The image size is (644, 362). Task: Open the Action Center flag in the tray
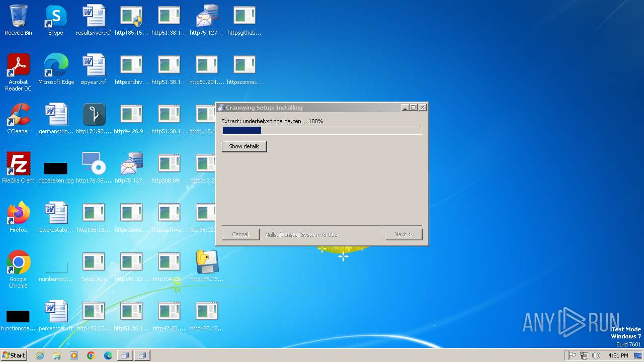coord(572,355)
